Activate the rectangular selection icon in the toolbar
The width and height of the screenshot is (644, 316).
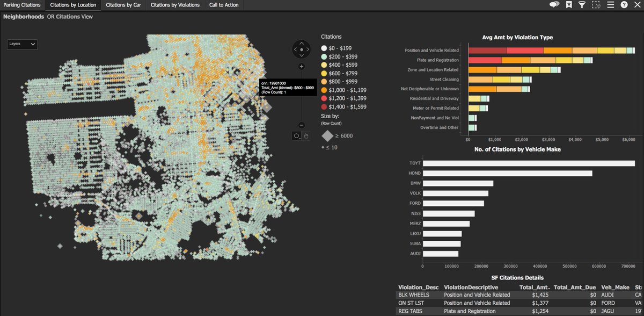[x=596, y=5]
